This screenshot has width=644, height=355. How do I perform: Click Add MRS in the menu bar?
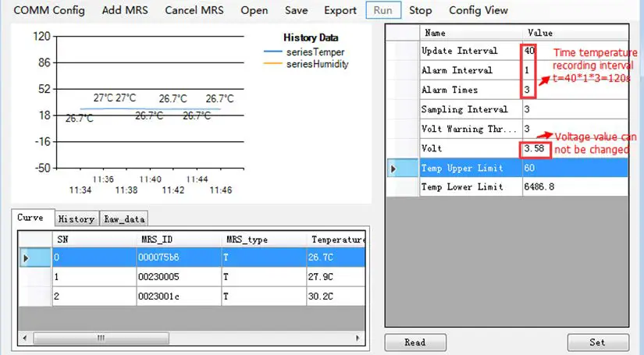point(125,10)
